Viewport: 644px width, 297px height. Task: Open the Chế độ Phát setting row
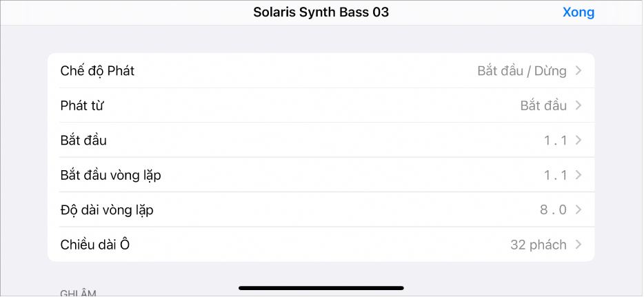click(x=97, y=70)
